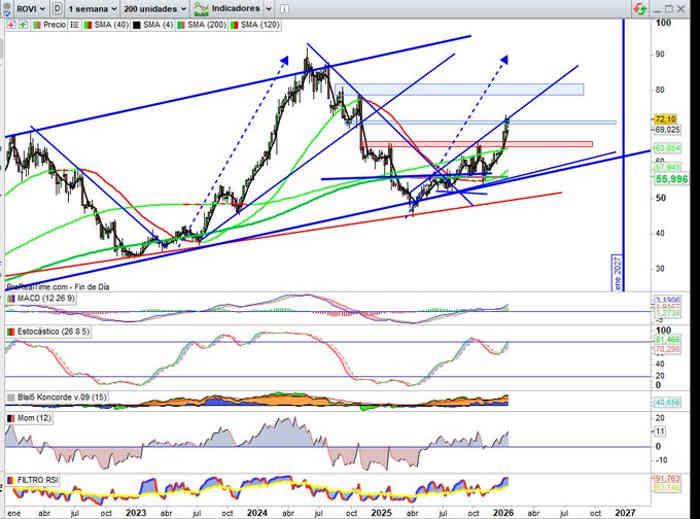Click the red up-arrow icon beside Precio
This screenshot has height=519, width=700.
pyautogui.click(x=10, y=22)
